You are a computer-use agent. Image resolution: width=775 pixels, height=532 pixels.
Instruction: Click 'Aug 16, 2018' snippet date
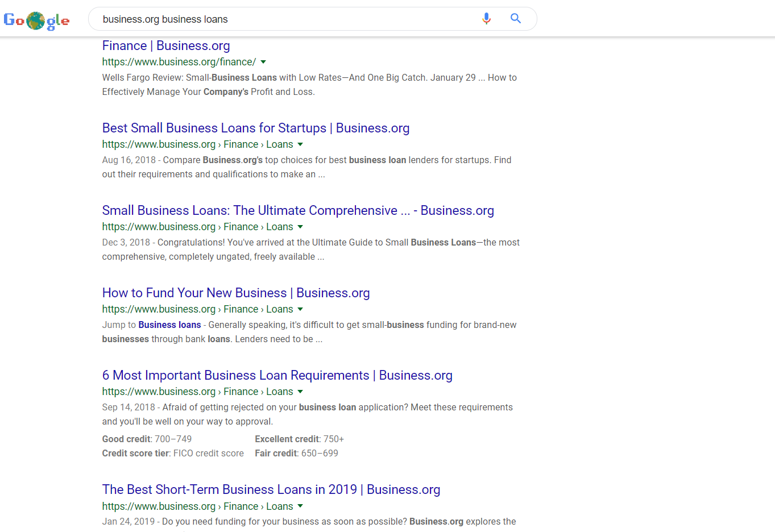(129, 160)
